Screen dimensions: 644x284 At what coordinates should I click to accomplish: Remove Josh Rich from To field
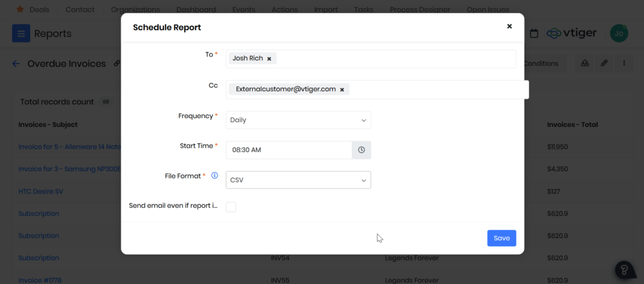coord(269,58)
